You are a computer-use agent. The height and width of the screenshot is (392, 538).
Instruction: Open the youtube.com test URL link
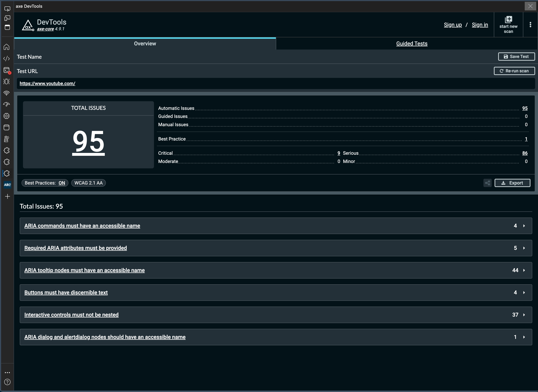[47, 83]
